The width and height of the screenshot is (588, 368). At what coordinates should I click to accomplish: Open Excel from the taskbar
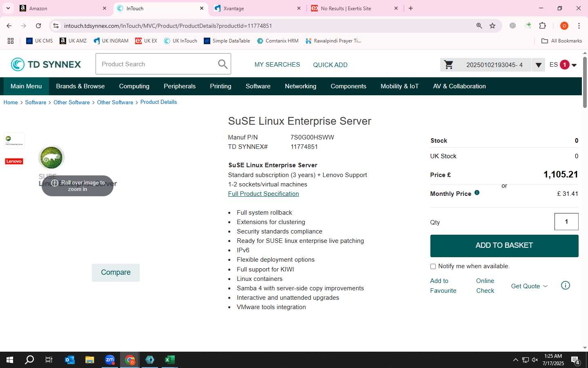click(x=170, y=360)
